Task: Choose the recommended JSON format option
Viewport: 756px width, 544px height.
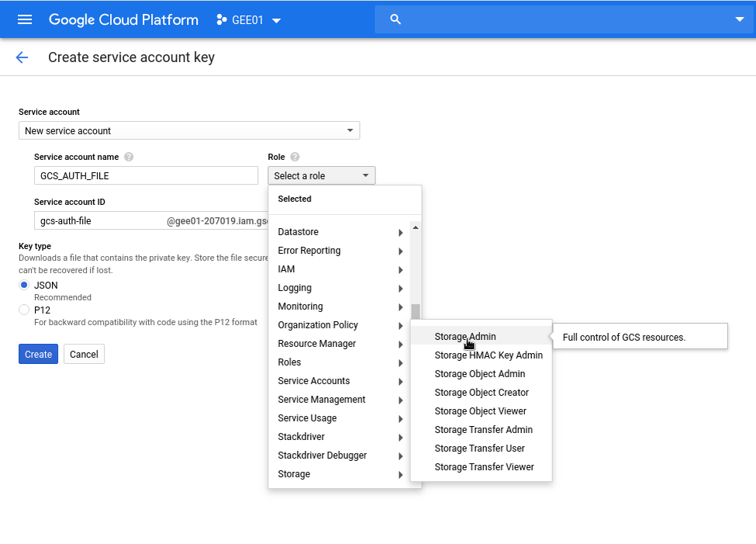Action: pos(25,285)
